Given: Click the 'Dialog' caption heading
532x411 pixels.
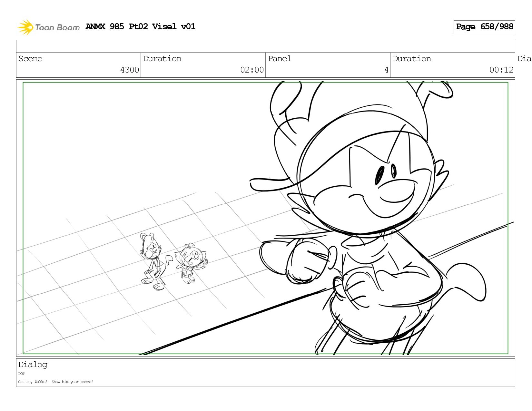Looking at the screenshot, I should (x=33, y=365).
